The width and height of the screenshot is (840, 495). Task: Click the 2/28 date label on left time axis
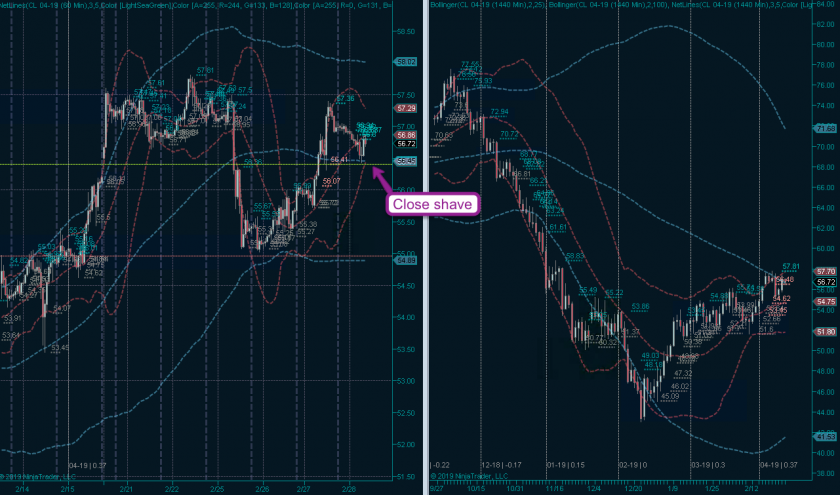tap(349, 489)
